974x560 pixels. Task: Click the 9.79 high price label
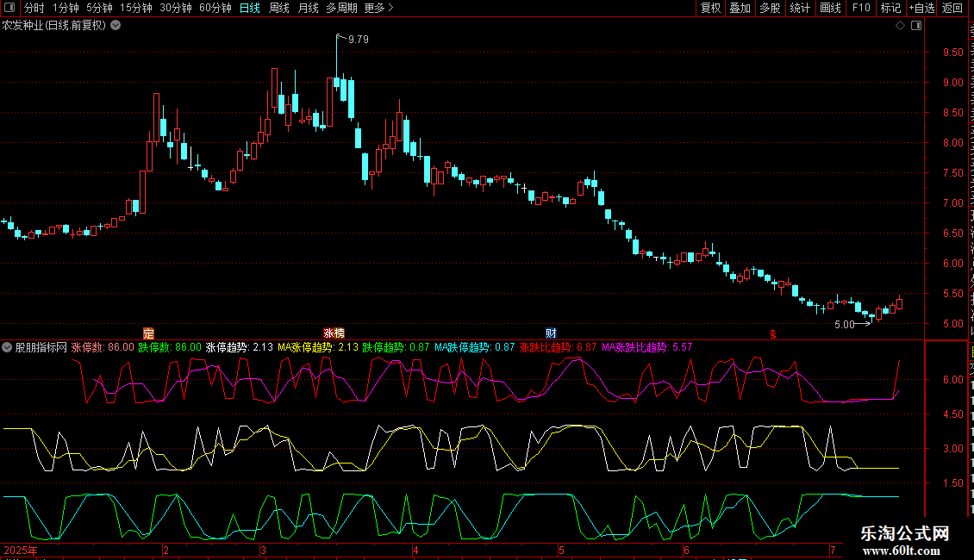tap(359, 39)
